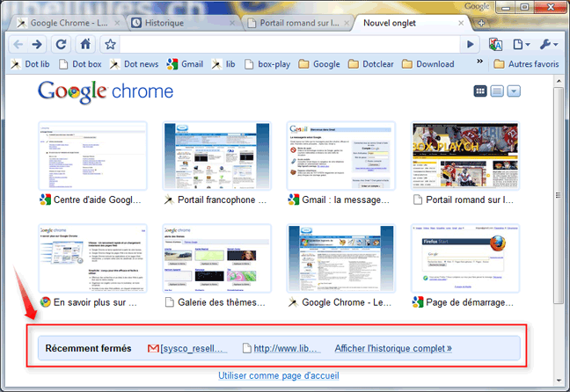The height and width of the screenshot is (392, 570).
Task: Open the Dot box bookmark
Action: click(80, 64)
